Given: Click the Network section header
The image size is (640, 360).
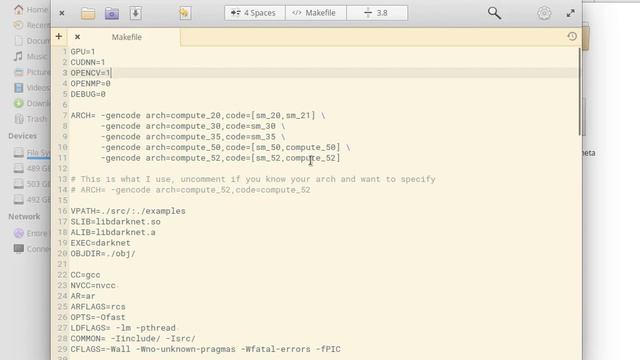Looking at the screenshot, I should [x=24, y=216].
